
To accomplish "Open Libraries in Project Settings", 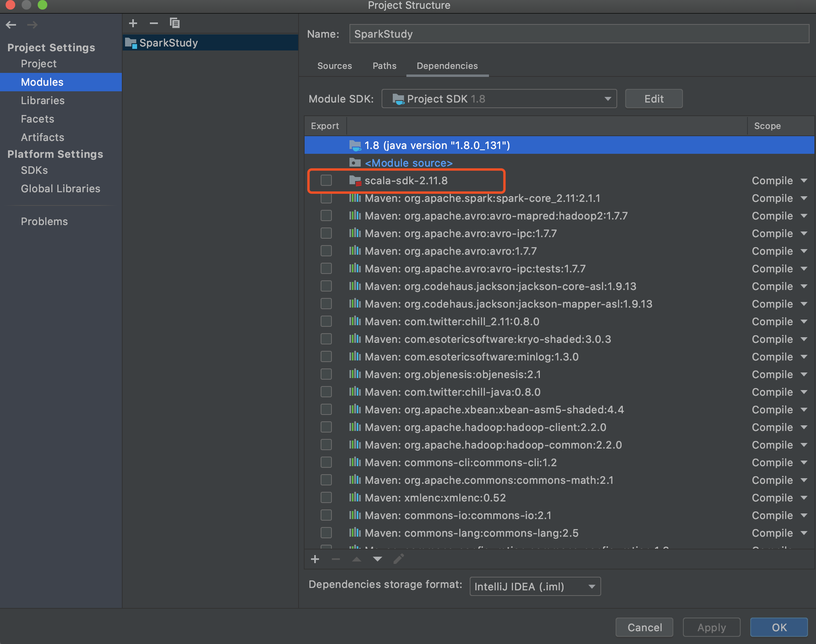I will (42, 101).
